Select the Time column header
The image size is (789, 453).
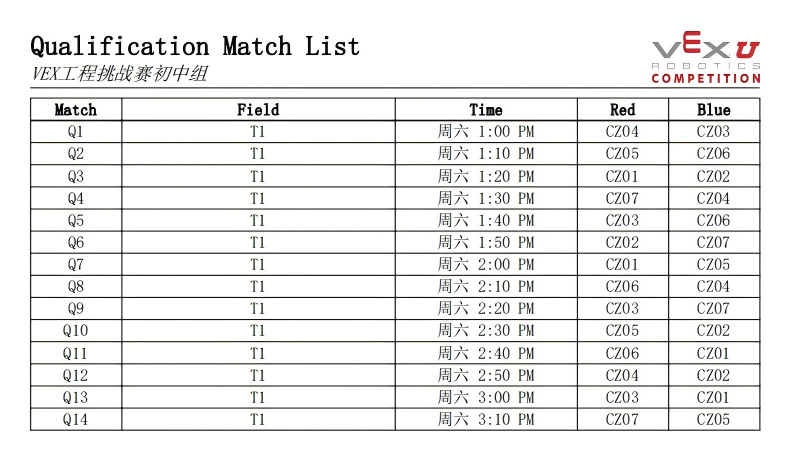coord(486,110)
